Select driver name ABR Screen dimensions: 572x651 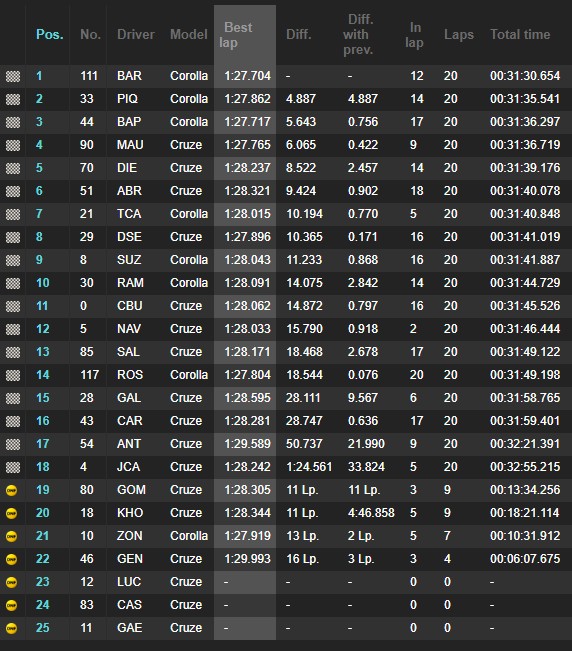[130, 191]
